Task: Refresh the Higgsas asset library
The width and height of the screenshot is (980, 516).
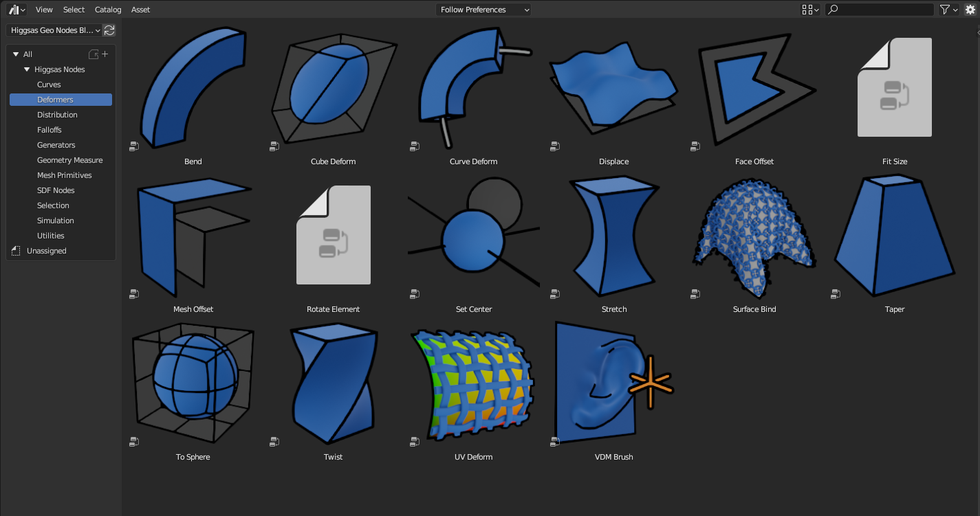Action: tap(109, 30)
